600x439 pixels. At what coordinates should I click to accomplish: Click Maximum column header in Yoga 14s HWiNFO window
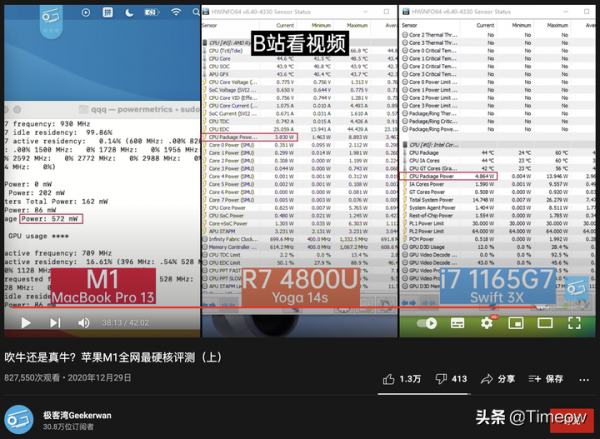coord(357,25)
